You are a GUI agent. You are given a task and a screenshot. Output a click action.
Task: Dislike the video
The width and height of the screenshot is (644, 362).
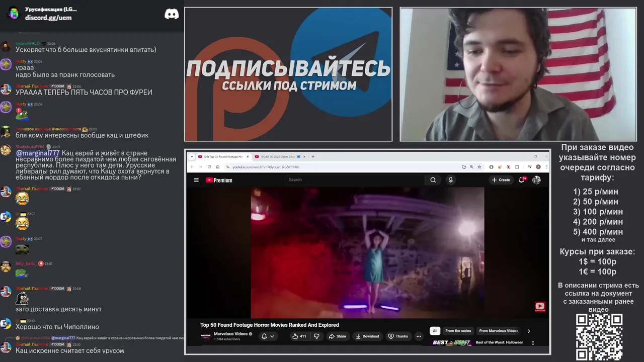316,336
